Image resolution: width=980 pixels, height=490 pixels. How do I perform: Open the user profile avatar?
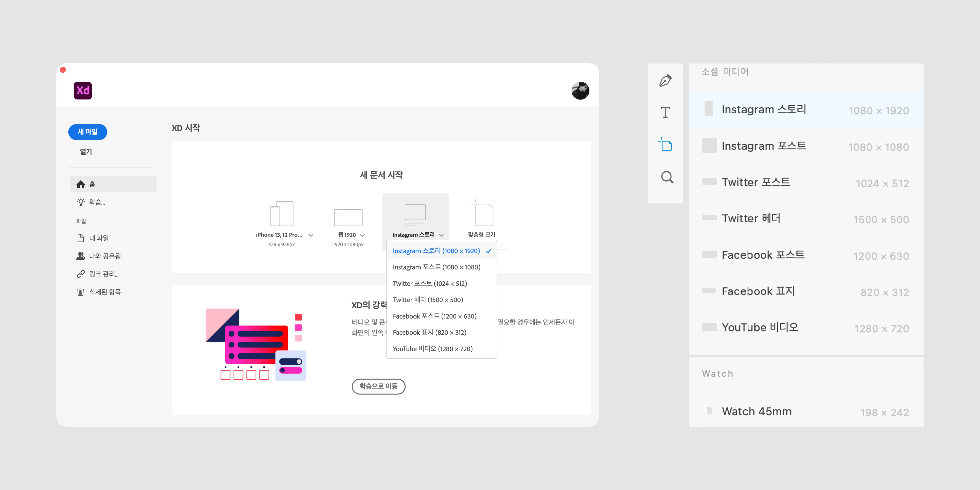580,91
